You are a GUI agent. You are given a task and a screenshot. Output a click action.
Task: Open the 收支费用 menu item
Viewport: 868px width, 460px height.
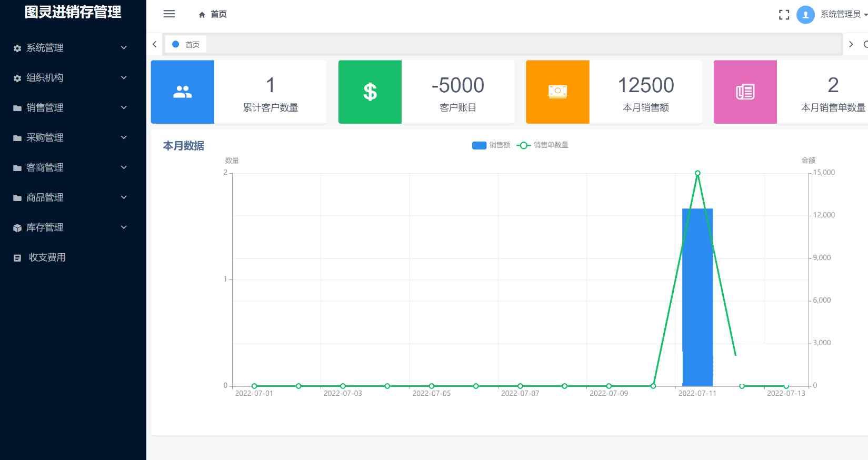[x=47, y=257]
